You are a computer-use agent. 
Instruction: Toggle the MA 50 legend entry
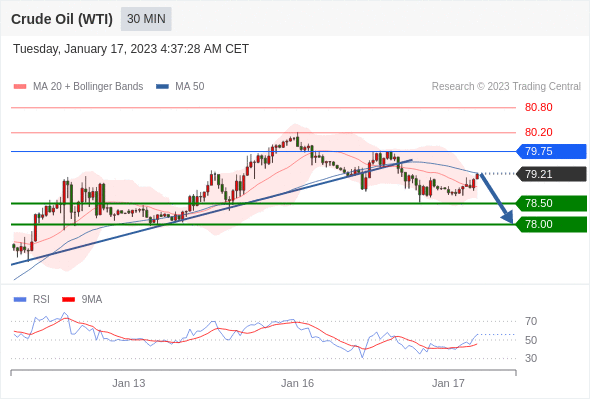(x=180, y=87)
